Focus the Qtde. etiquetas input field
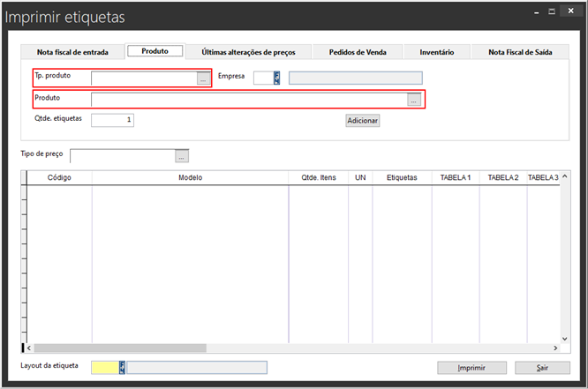Viewport: 588px width, 389px height. tap(112, 120)
